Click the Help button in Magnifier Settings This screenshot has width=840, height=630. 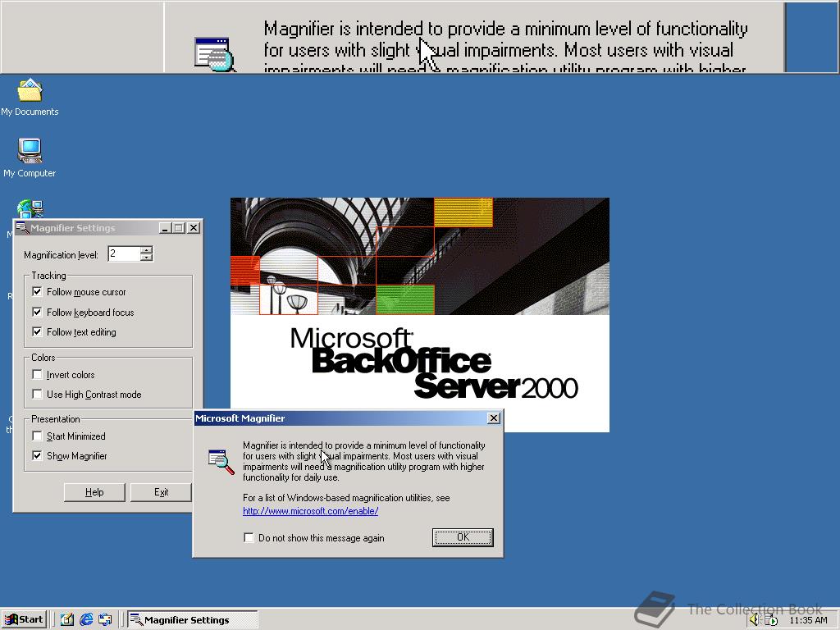click(94, 492)
